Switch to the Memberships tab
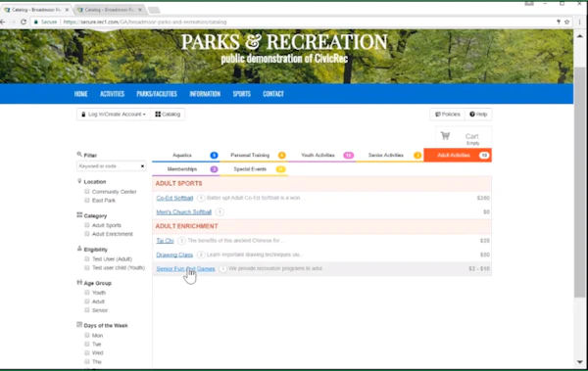Viewport: 588px width, 371px height. 186,169
